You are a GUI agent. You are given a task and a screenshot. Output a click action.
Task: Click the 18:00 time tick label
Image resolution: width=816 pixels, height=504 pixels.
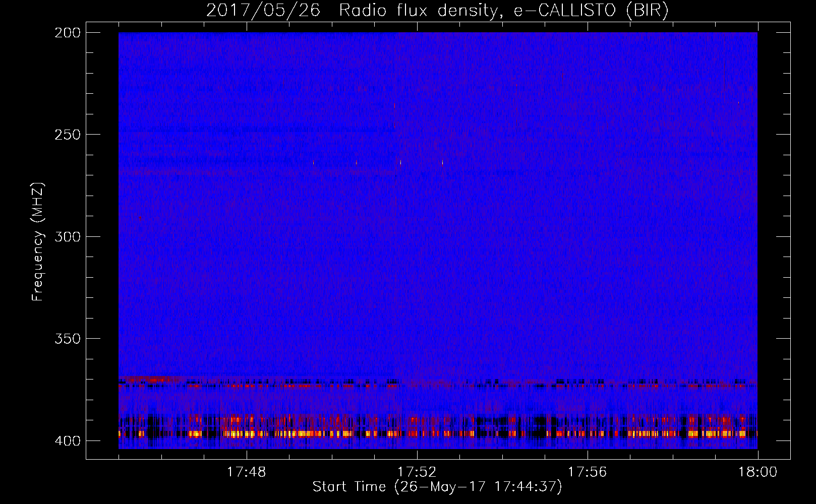pos(757,472)
